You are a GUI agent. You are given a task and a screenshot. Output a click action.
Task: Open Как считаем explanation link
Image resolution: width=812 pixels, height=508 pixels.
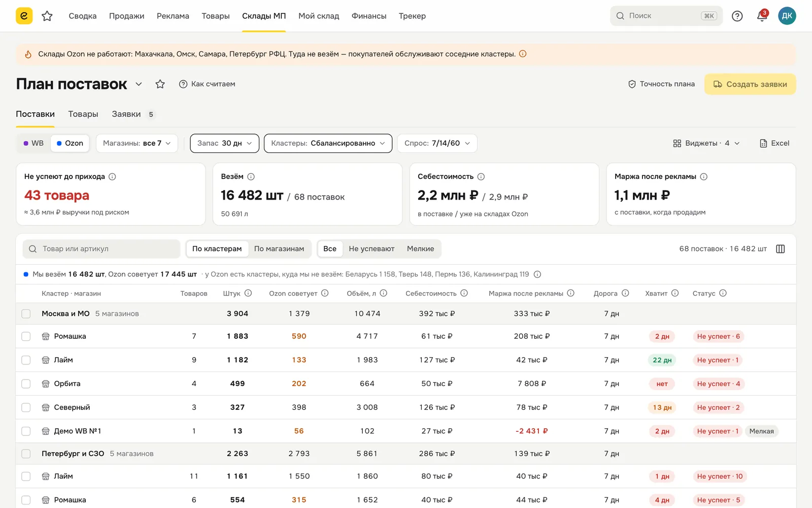pyautogui.click(x=207, y=84)
